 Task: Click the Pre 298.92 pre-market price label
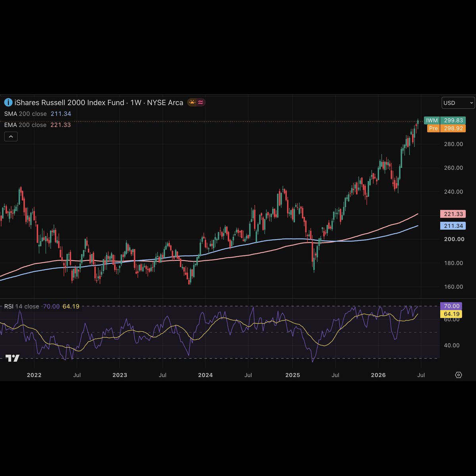tap(446, 128)
